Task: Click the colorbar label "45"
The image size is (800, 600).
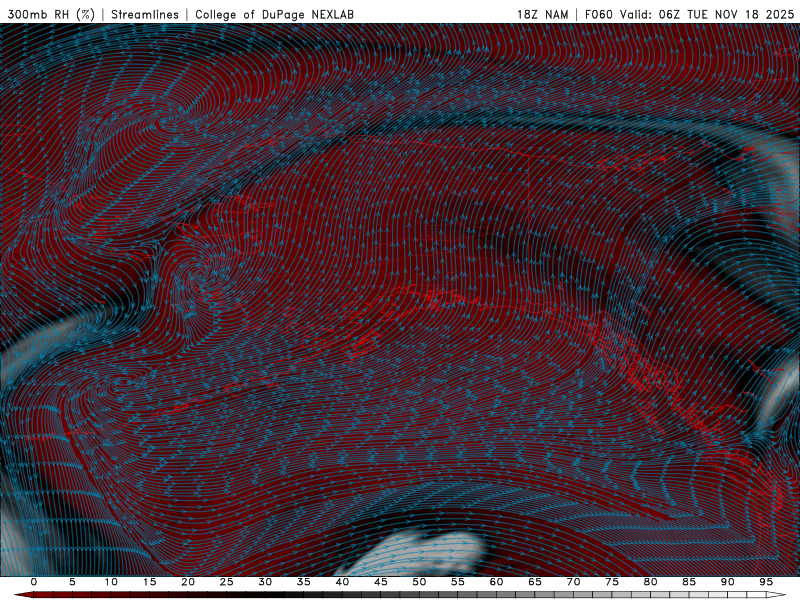Action: pyautogui.click(x=381, y=582)
